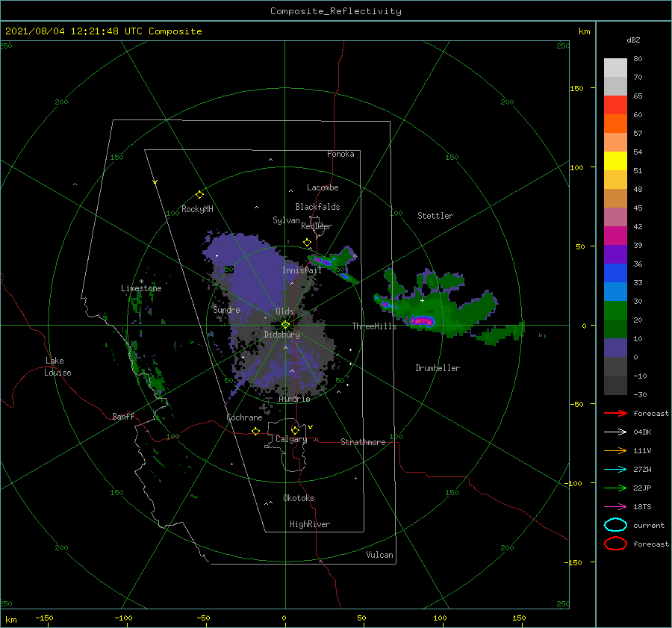The width and height of the screenshot is (672, 628).
Task: Click the orange 111V arrow icon
Action: pyautogui.click(x=615, y=450)
